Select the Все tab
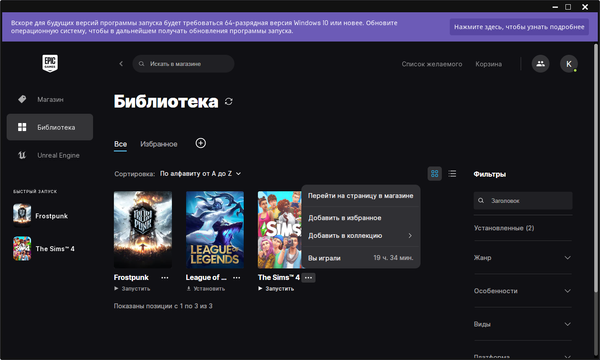The width and height of the screenshot is (600, 360). [120, 144]
